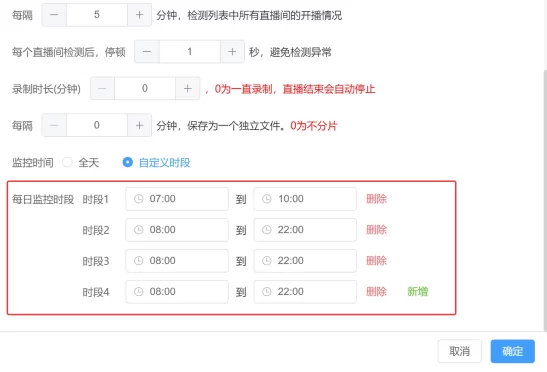547x372 pixels.
Task: Select the 全天 monitoring radio option
Action: pos(81,162)
